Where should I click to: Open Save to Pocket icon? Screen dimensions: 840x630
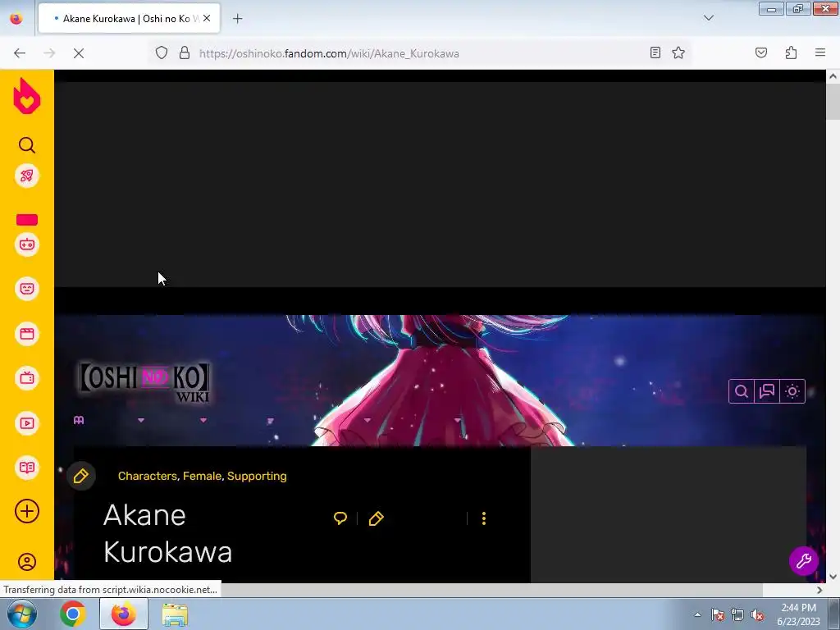coord(760,52)
